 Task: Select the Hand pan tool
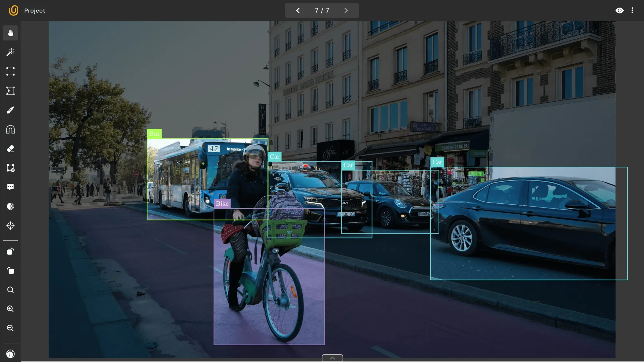coord(10,32)
